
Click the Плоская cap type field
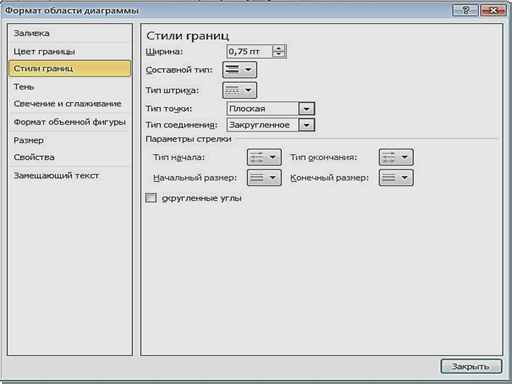(x=263, y=109)
